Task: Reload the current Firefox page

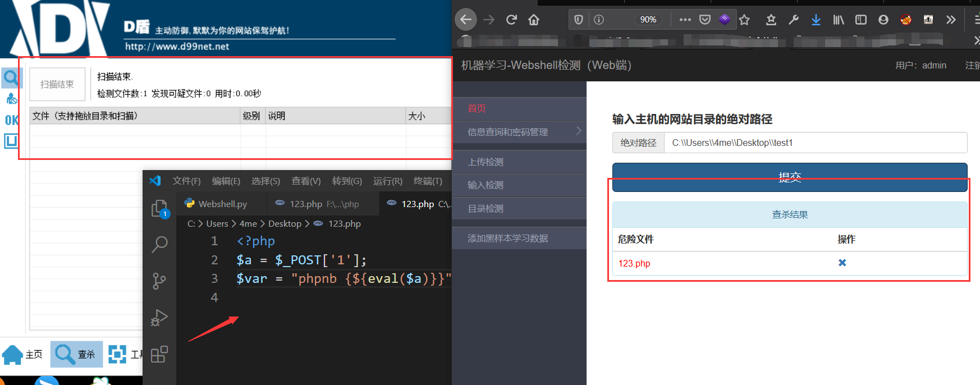Action: tap(511, 20)
